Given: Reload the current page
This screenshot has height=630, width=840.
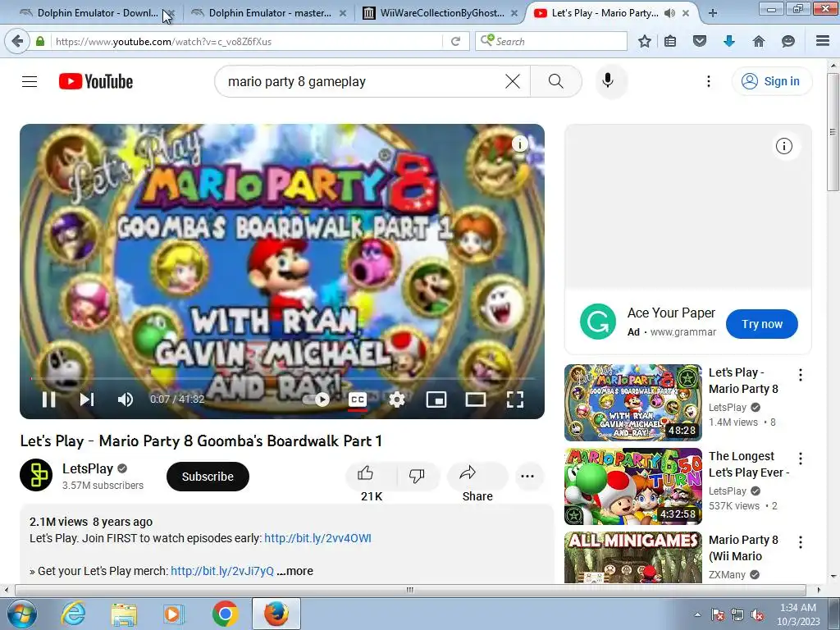Looking at the screenshot, I should pyautogui.click(x=455, y=41).
